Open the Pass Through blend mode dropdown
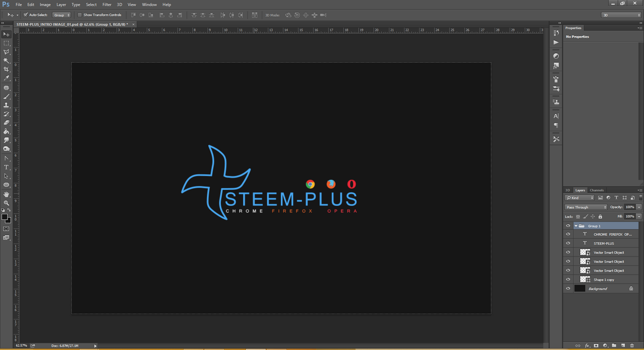 click(x=586, y=207)
